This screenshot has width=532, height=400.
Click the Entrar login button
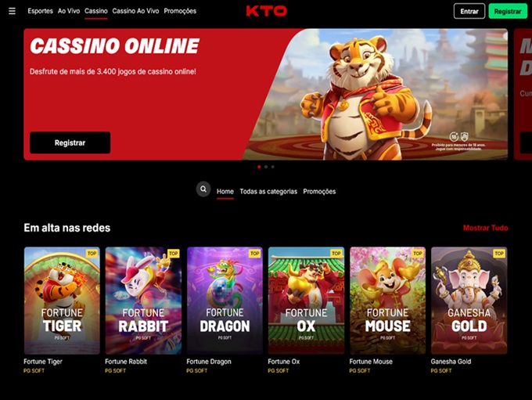(x=469, y=11)
